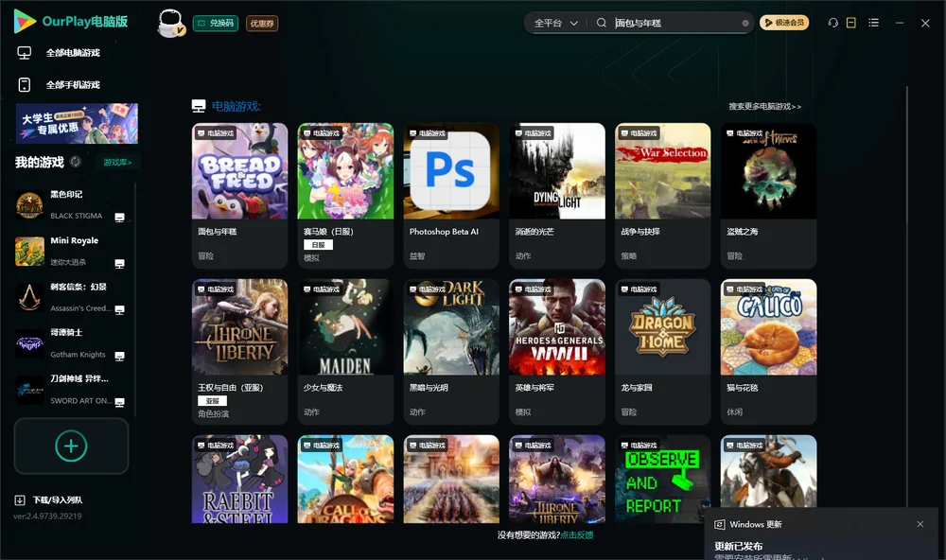The height and width of the screenshot is (560, 946).
Task: Click the yellow mini-window mode icon
Action: pyautogui.click(x=851, y=23)
